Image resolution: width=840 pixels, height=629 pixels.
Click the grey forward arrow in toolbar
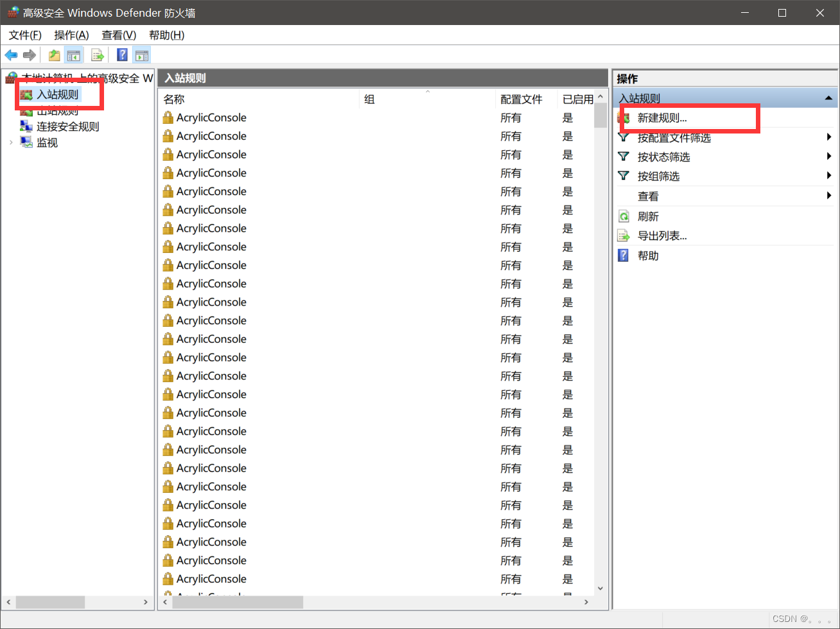(x=29, y=55)
